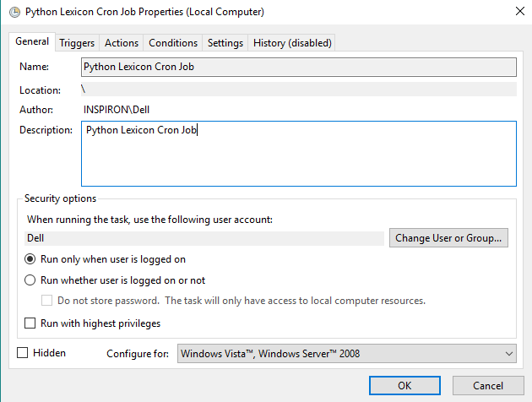Select Run only when user is logged on
The height and width of the screenshot is (402, 532).
point(30,259)
